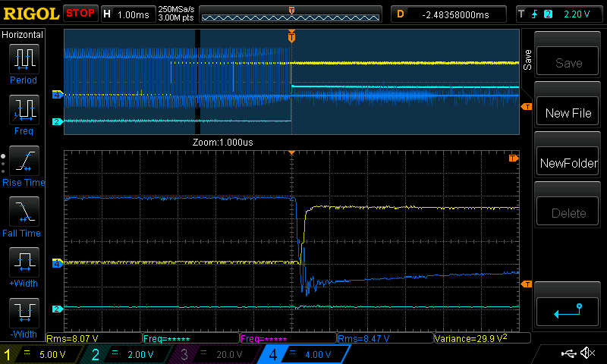Toggle channel 2 at 2.00 V

(127, 354)
